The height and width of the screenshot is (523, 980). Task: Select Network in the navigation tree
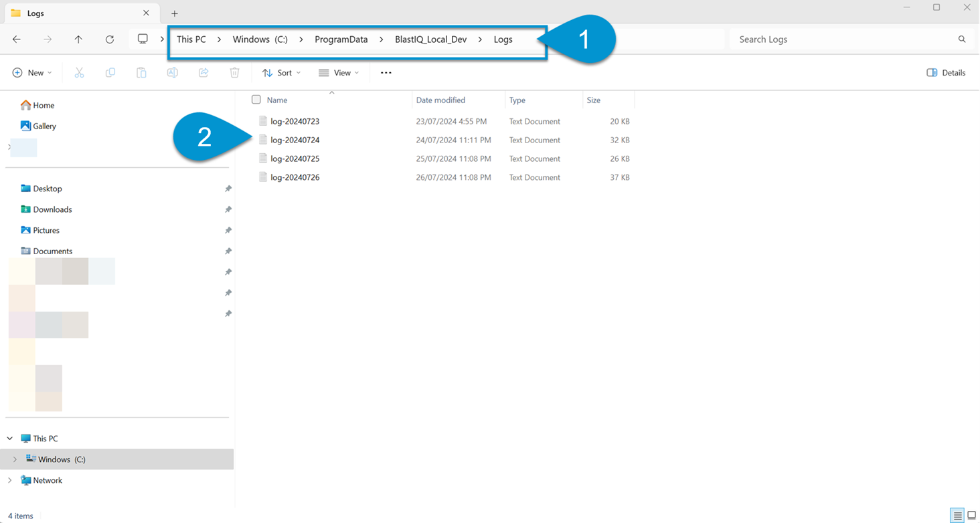click(41, 480)
